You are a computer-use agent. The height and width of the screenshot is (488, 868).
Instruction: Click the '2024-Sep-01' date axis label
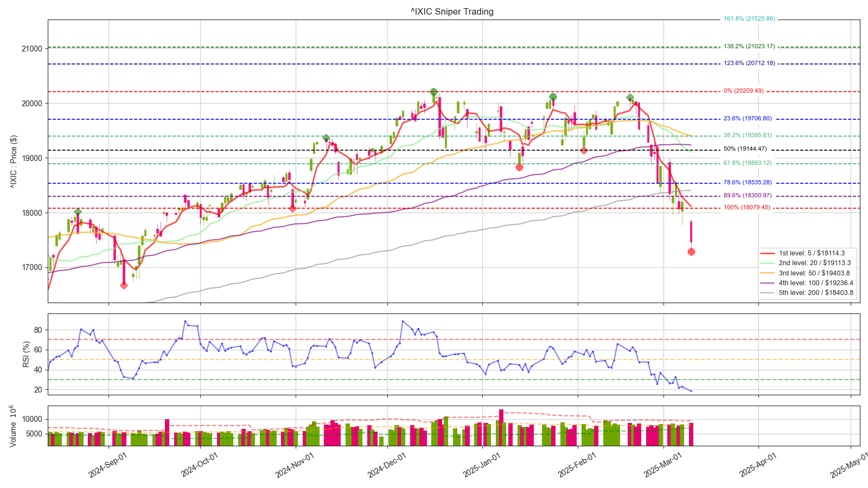107,465
